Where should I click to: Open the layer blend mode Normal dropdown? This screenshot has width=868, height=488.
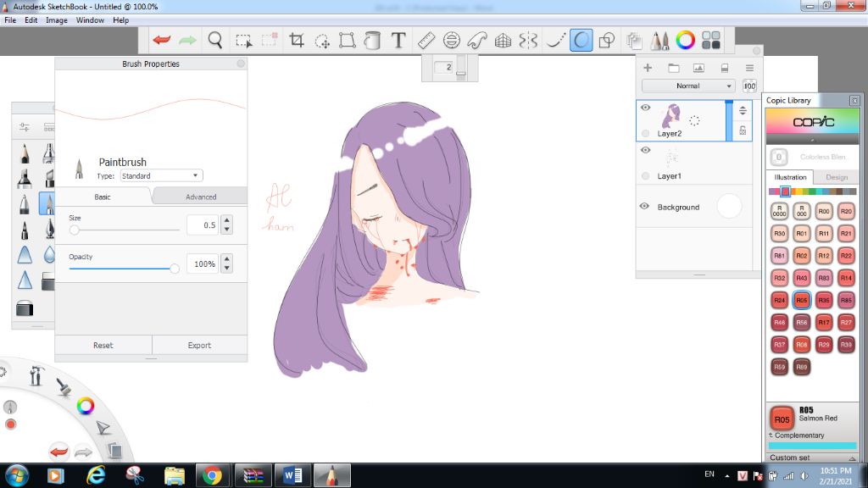click(688, 86)
